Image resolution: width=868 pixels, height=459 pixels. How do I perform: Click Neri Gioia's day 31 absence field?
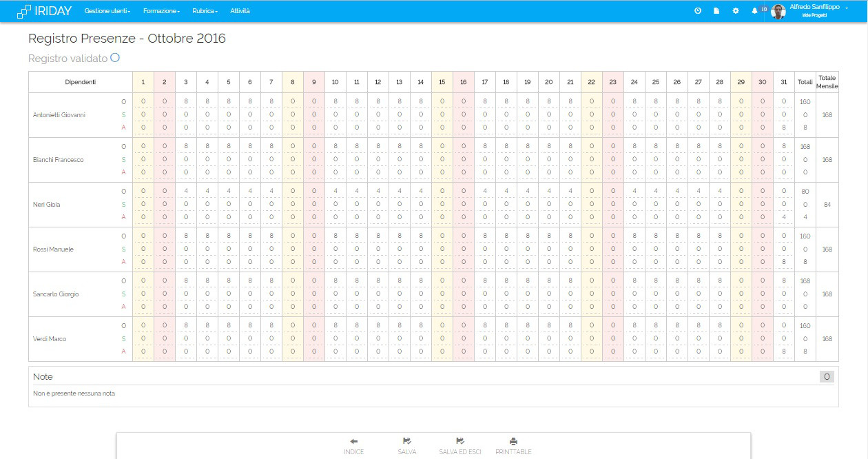coord(784,217)
